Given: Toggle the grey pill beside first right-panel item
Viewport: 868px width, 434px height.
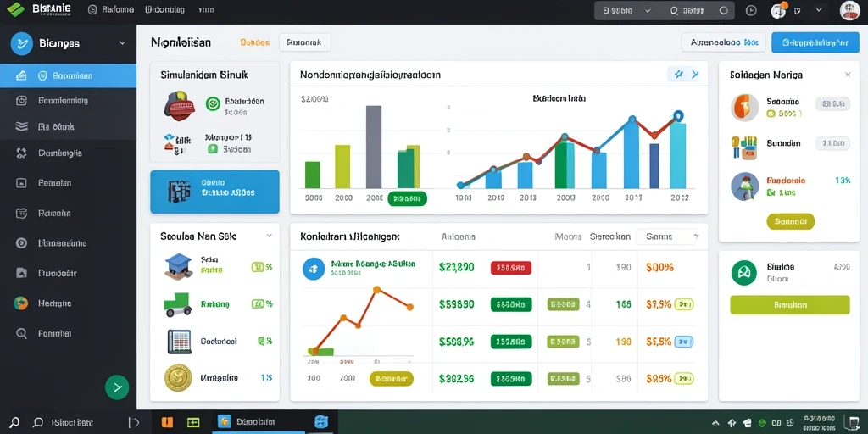Looking at the screenshot, I should pos(832,103).
